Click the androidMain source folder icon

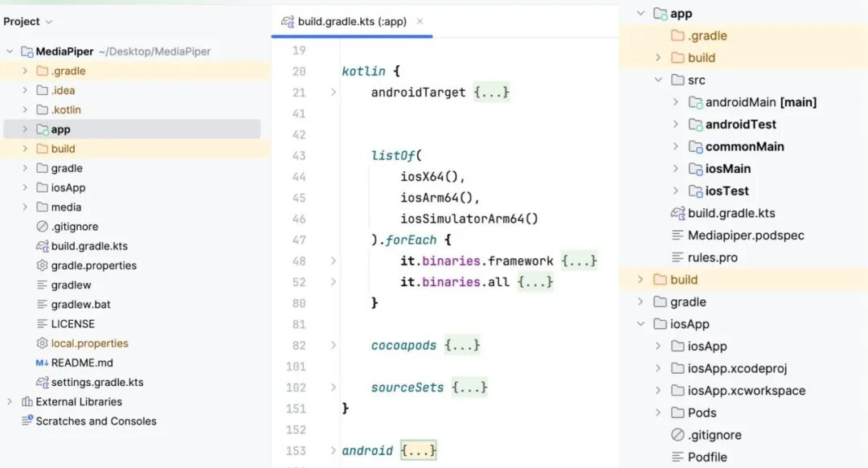pyautogui.click(x=695, y=102)
